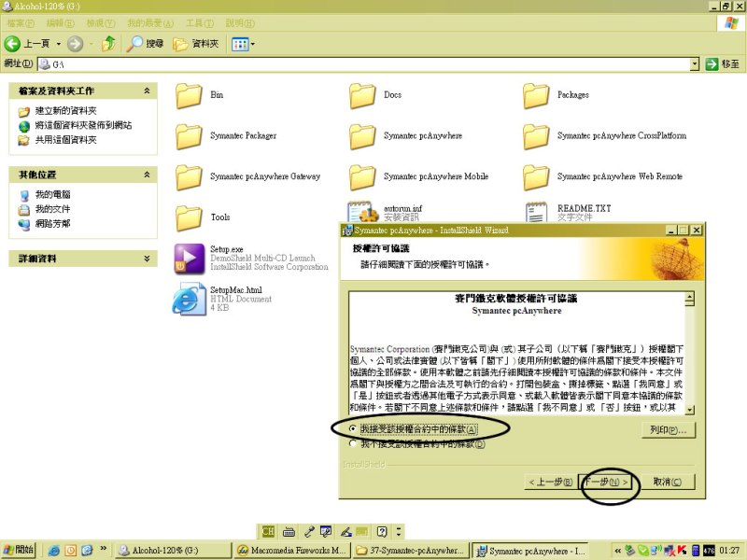The image size is (747, 560).
Task: Print the license with 列印(P)
Action: pos(669,430)
